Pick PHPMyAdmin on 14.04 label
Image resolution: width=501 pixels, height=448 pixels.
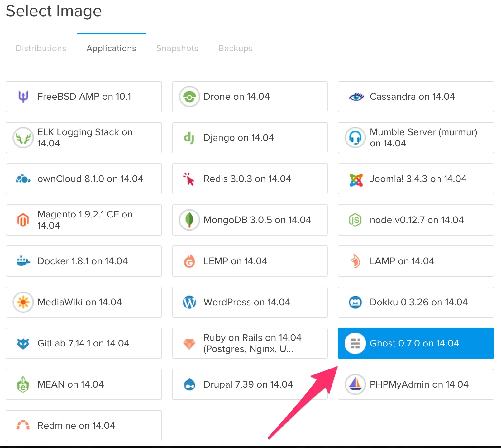tap(419, 384)
